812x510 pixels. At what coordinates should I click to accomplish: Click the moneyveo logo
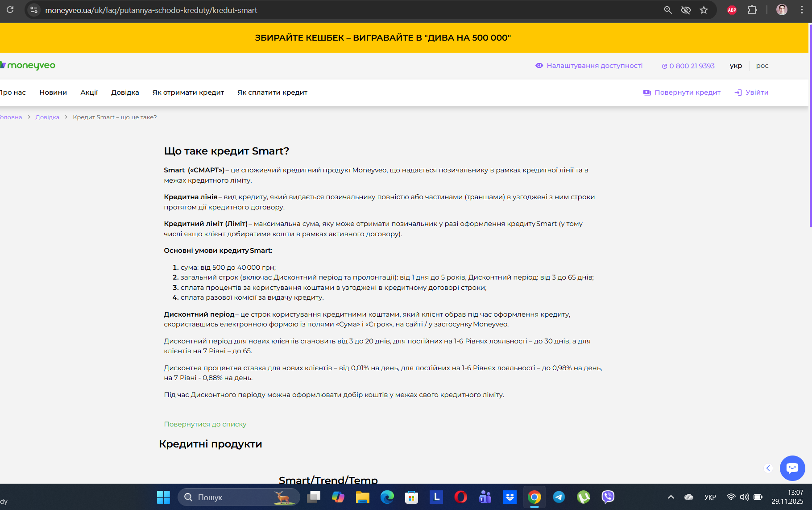28,65
